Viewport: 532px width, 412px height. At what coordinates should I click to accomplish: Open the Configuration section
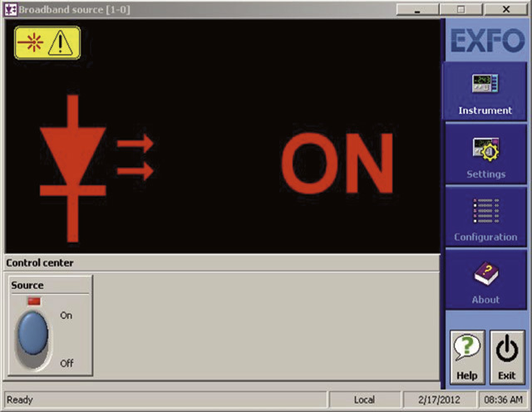click(485, 218)
